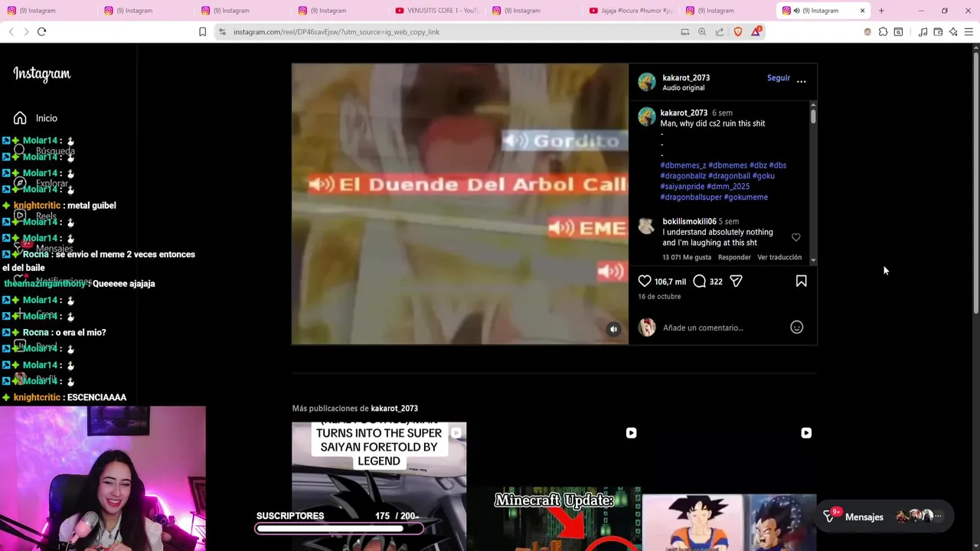Screen dimensions: 980x551
Task: Open Brave Shields lion icon
Action: coord(738,31)
